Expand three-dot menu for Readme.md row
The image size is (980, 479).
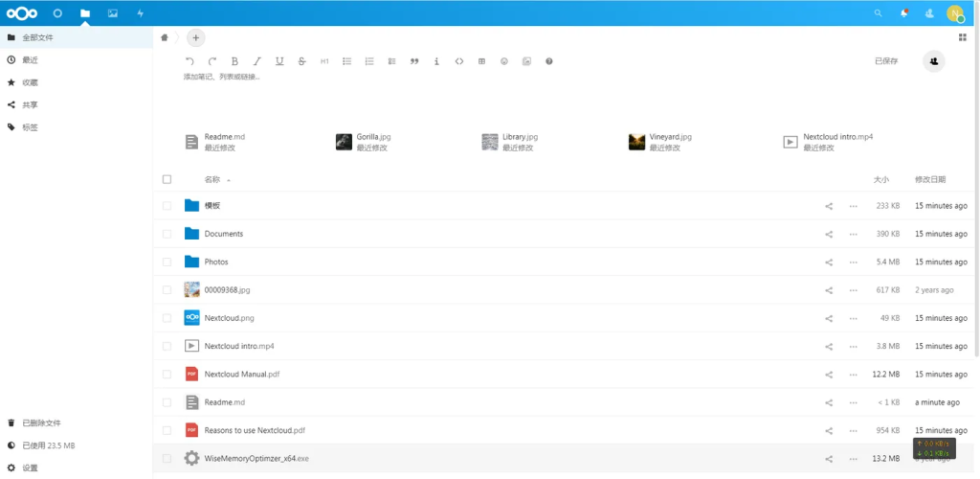click(x=853, y=402)
